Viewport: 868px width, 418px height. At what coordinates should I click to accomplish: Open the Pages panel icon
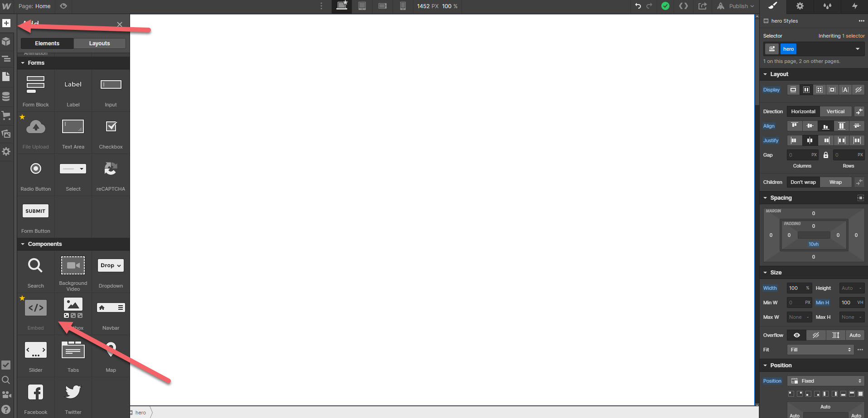pos(6,77)
